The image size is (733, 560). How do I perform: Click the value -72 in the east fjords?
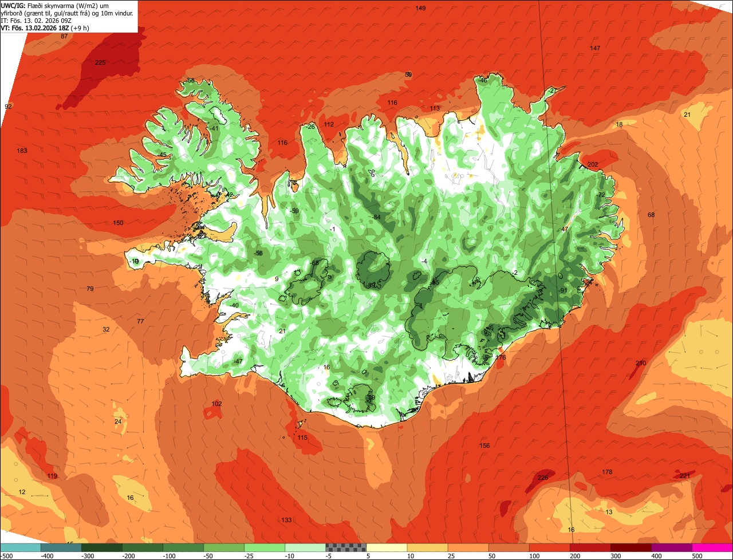(x=600, y=195)
